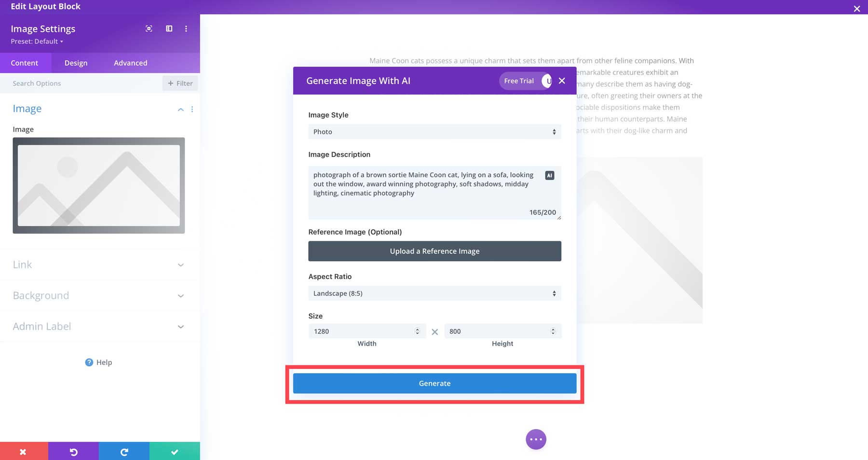
Task: Click the Generate button
Action: click(434, 383)
